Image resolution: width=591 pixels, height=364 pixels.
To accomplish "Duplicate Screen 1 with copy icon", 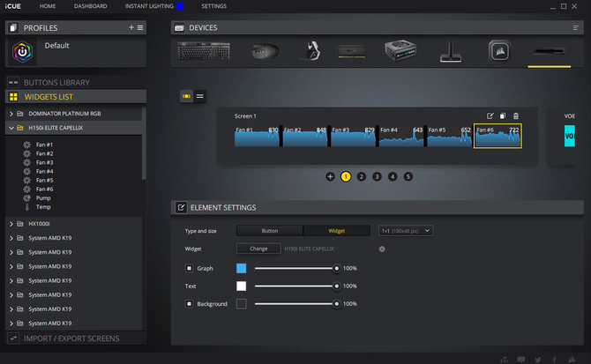I will (x=503, y=116).
